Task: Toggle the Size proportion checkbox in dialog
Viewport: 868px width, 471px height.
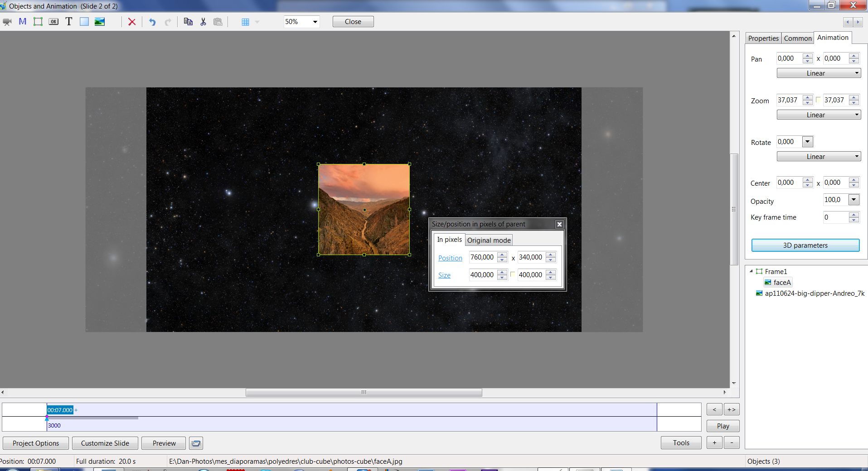Action: tap(513, 274)
